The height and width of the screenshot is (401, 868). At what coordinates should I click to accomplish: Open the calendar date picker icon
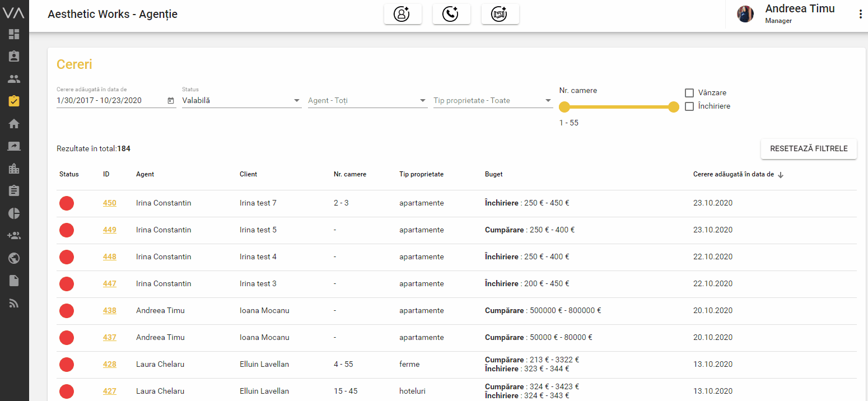coord(171,101)
